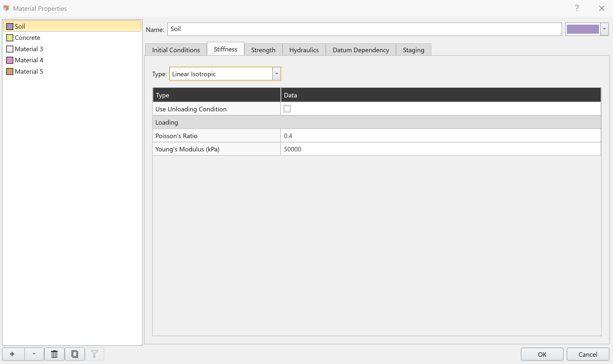Click the Name input field

click(x=365, y=29)
